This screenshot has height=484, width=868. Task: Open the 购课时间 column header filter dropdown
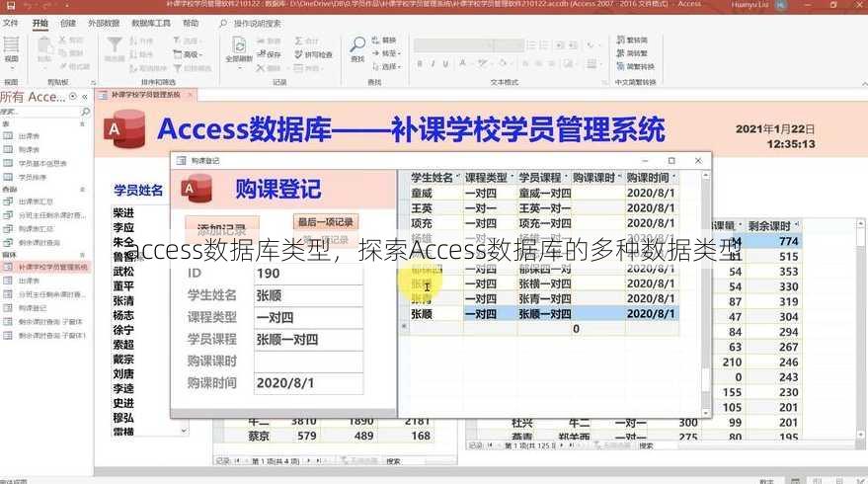tap(673, 177)
